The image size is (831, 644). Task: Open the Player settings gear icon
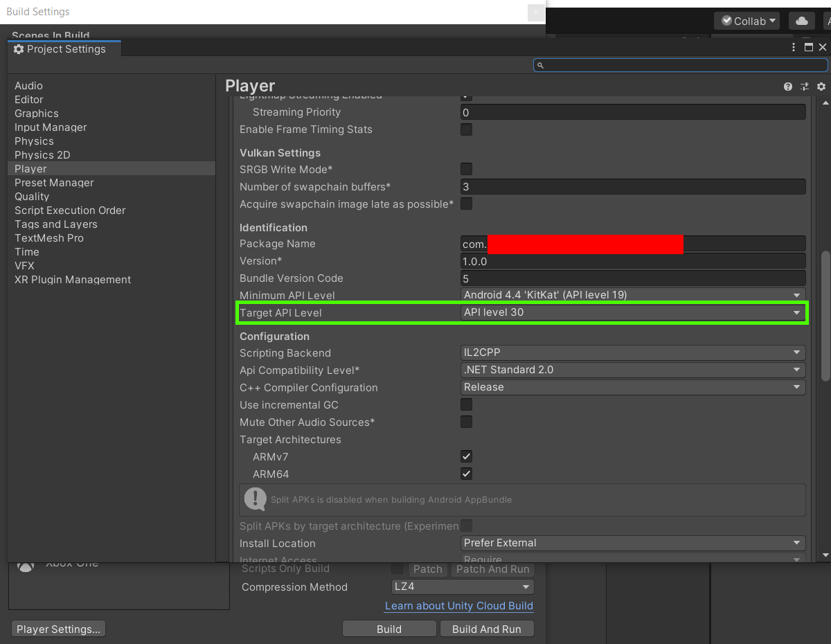[x=821, y=87]
